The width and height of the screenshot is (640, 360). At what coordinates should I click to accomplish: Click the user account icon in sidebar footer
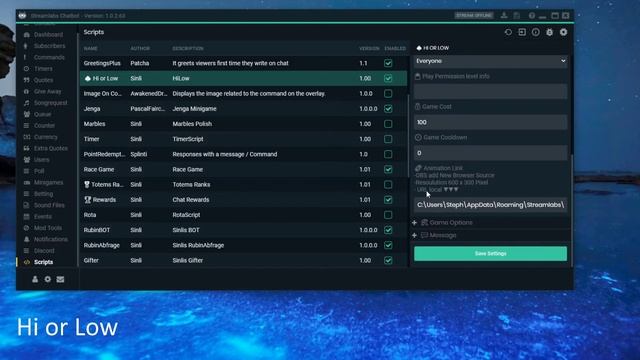[35, 279]
